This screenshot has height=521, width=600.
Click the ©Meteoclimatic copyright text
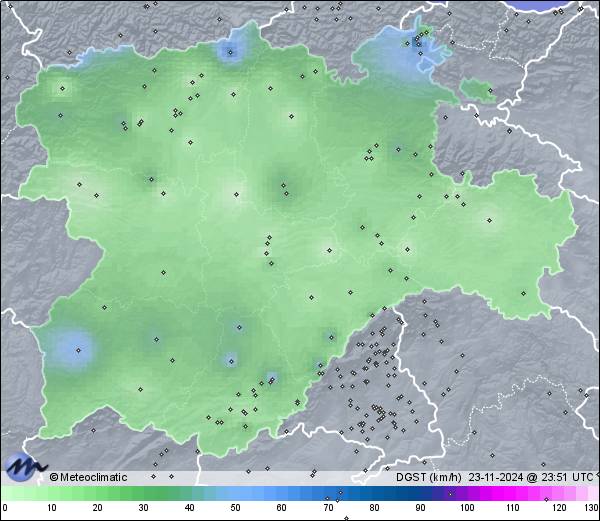[88, 477]
